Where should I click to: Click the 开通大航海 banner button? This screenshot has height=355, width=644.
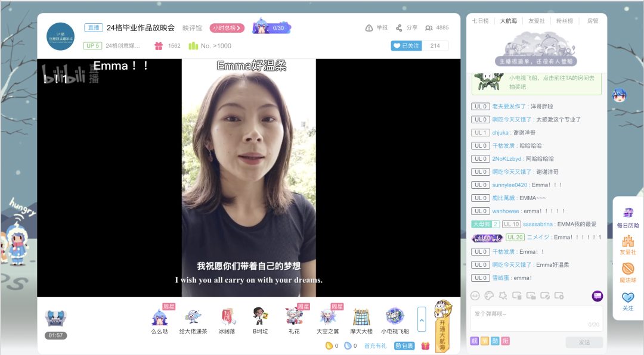(442, 326)
